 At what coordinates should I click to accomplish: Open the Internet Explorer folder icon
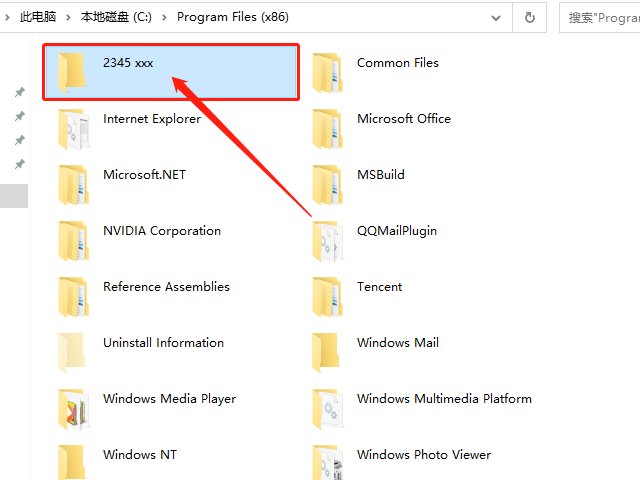[x=73, y=128]
